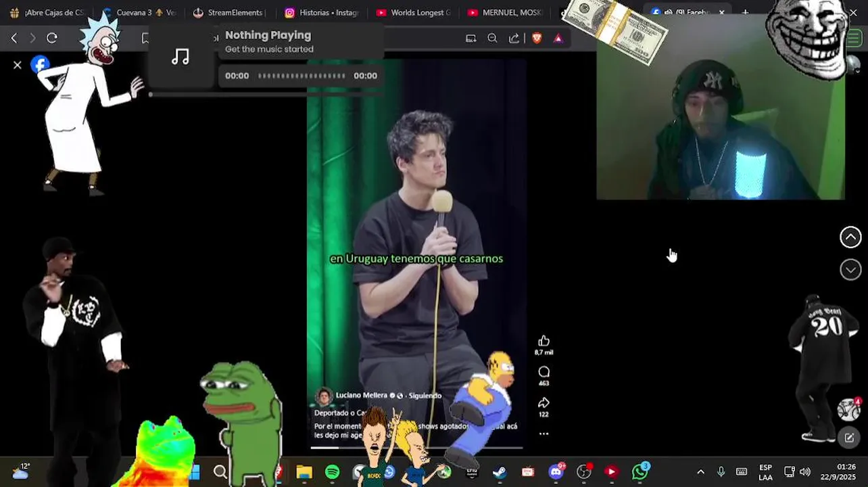Click the Siguiendo follow status
868x487 pixels.
(425, 396)
